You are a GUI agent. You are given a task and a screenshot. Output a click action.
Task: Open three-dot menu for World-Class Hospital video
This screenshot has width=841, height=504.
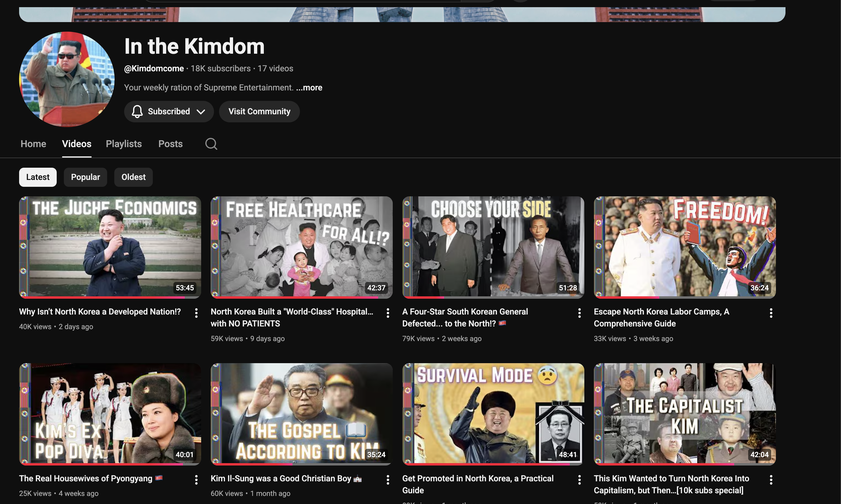click(x=388, y=313)
